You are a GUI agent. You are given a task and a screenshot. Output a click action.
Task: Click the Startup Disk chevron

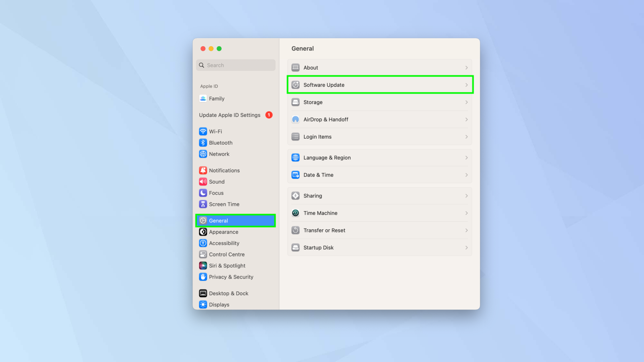coord(467,247)
